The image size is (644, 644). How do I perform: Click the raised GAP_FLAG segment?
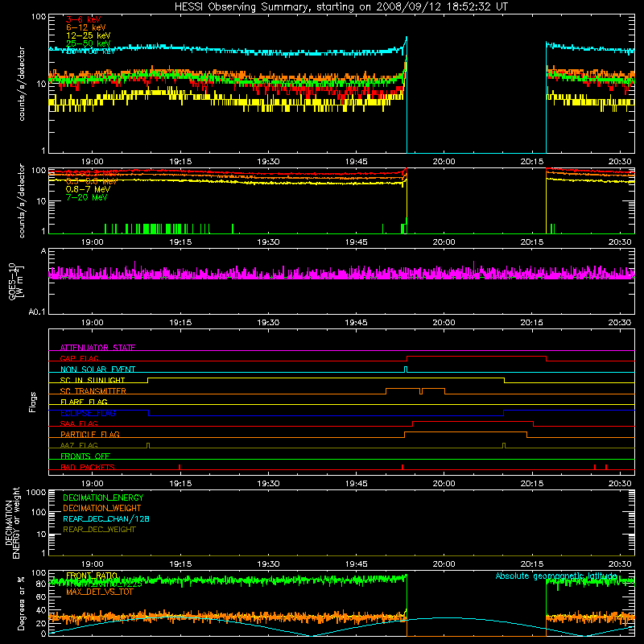tap(477, 357)
